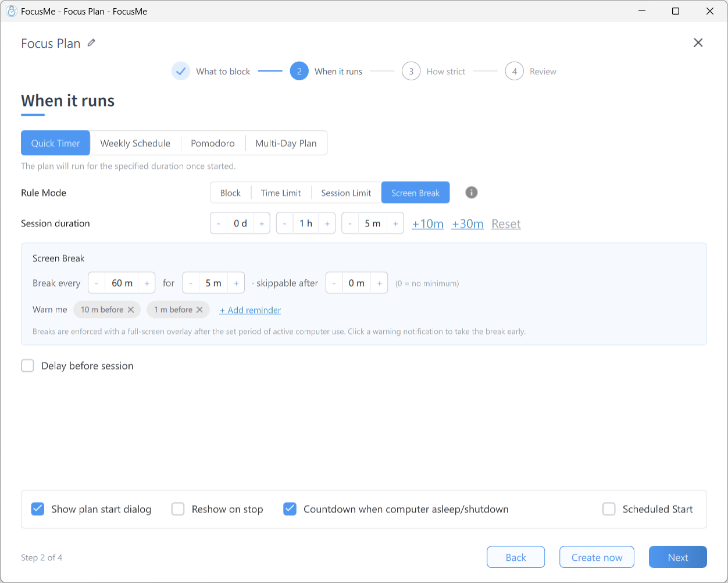Jump to step 4 Review
The image size is (728, 583).
514,71
